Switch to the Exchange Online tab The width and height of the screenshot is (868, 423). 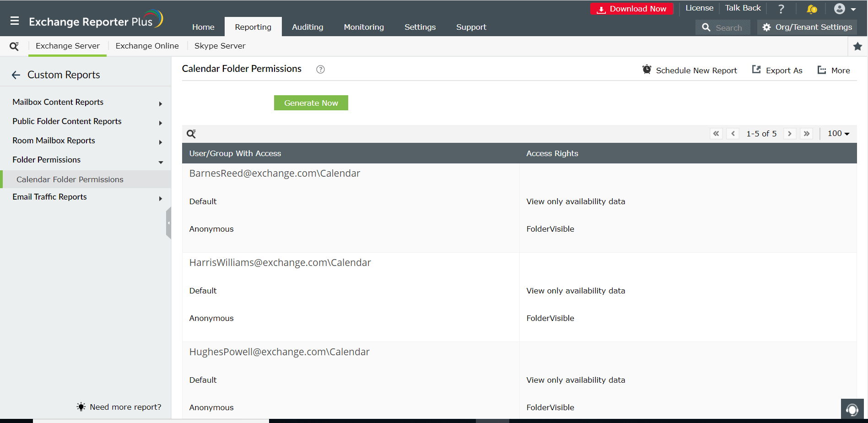[147, 46]
